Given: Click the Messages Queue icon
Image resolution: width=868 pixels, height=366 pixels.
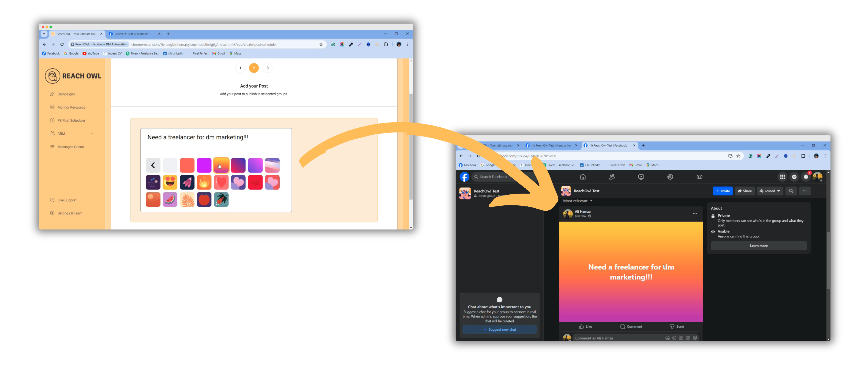Looking at the screenshot, I should point(51,147).
